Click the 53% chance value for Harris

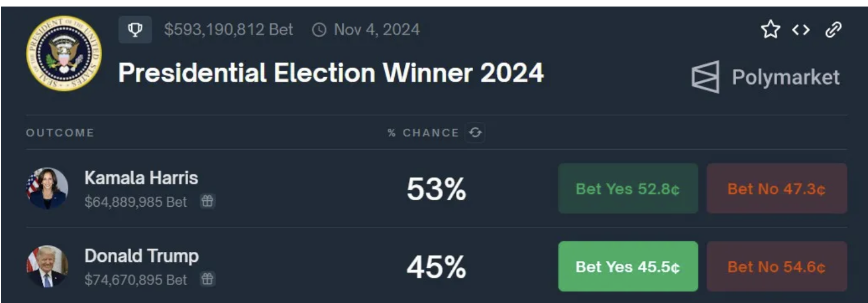436,190
